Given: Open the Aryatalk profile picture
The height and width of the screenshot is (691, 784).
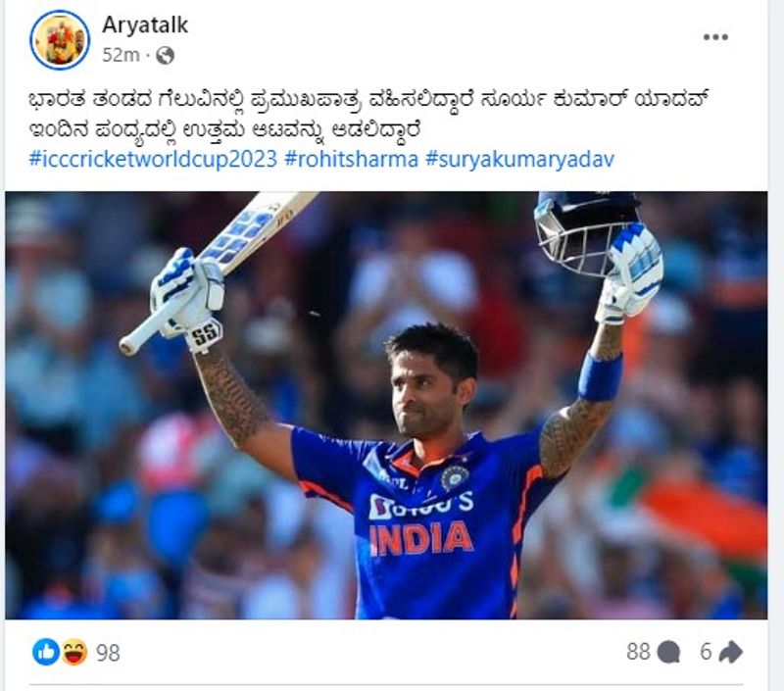Looking at the screenshot, I should (x=60, y=39).
